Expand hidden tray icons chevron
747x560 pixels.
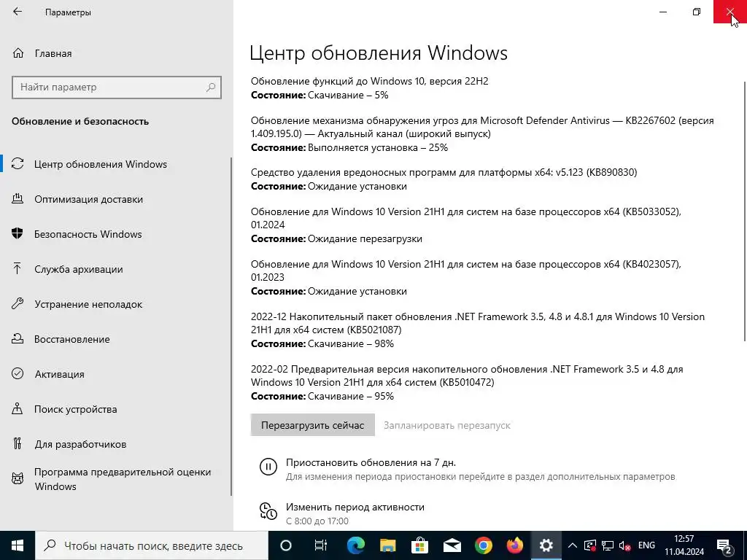(x=573, y=545)
